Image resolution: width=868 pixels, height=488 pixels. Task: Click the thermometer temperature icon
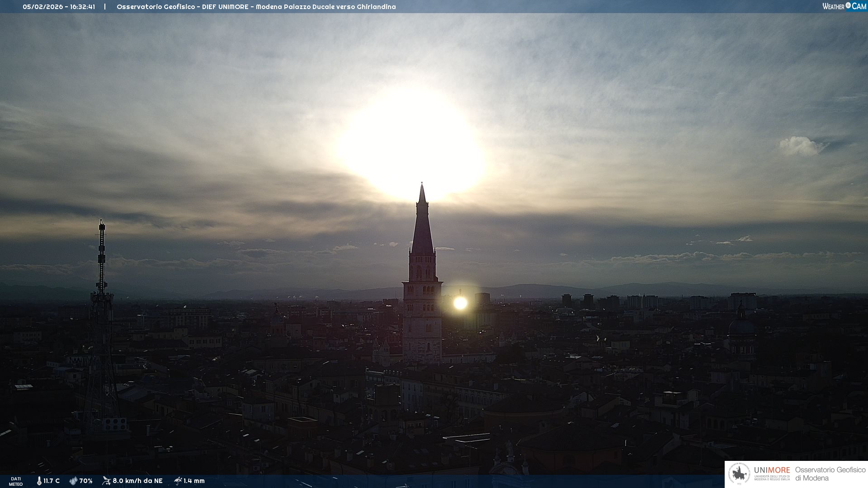[x=39, y=481]
